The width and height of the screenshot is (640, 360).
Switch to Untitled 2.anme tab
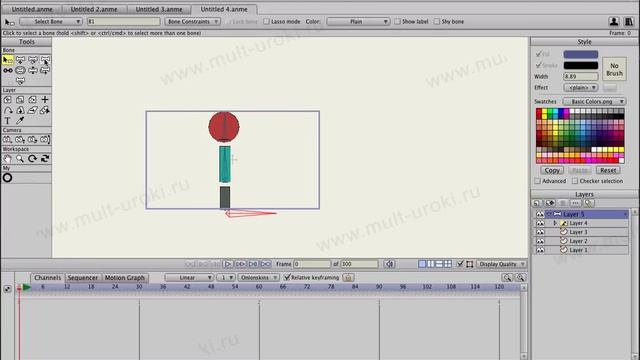[94, 9]
